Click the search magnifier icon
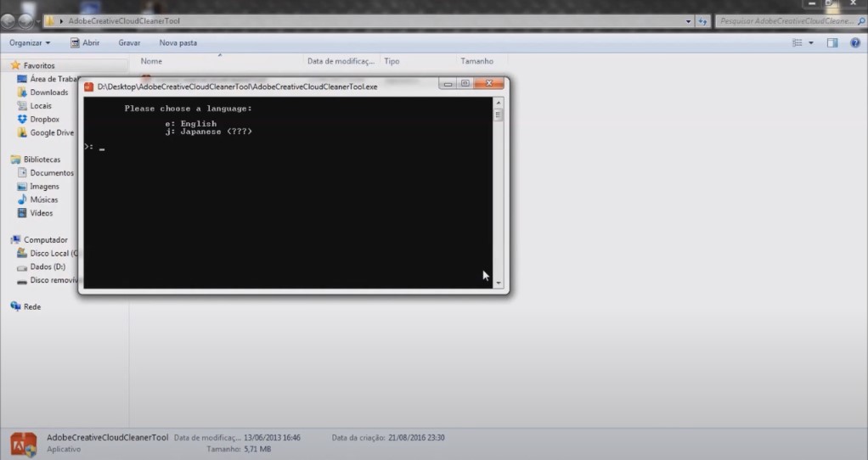Screen dimensions: 868x460 (861, 21)
